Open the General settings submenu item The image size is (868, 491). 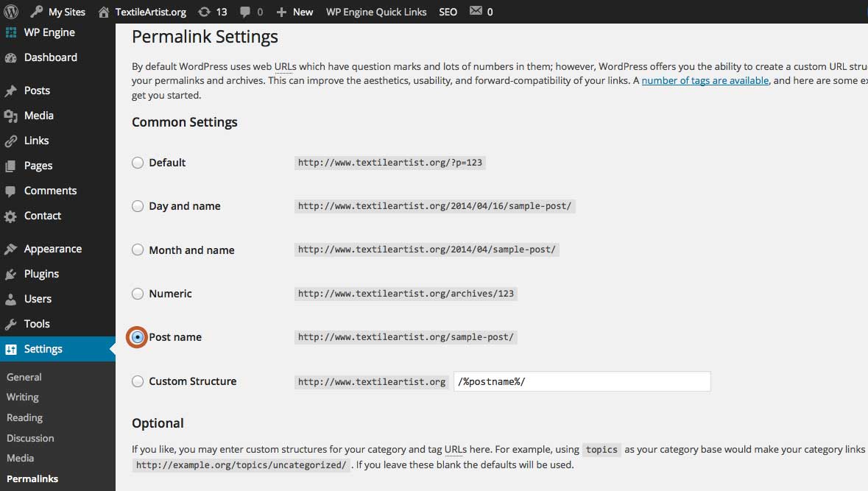[x=24, y=377]
